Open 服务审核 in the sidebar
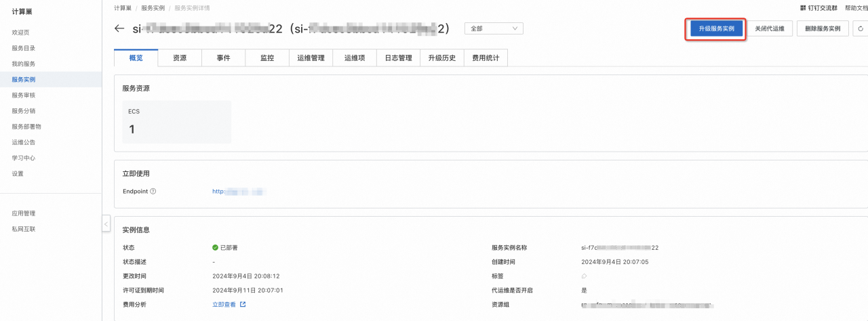The height and width of the screenshot is (321, 868). coord(24,95)
